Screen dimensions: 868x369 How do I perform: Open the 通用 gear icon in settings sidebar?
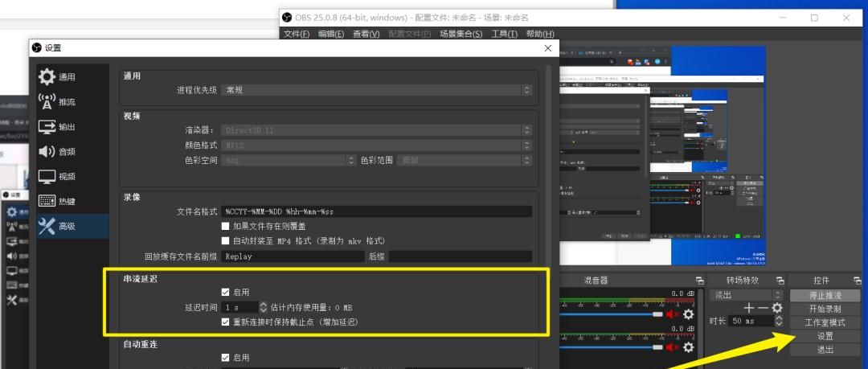47,77
